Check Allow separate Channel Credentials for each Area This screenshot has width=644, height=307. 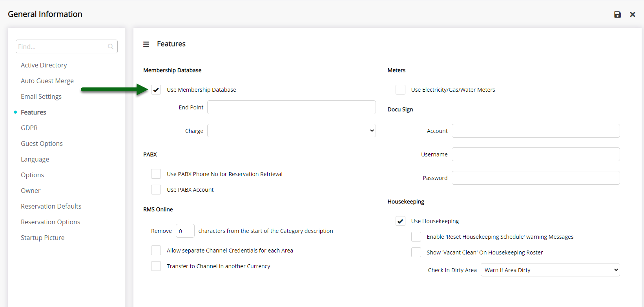pyautogui.click(x=156, y=251)
